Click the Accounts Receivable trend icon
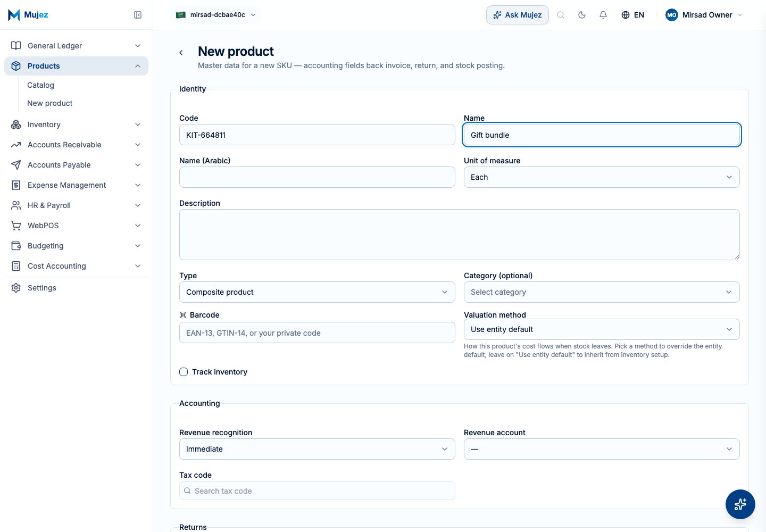The width and height of the screenshot is (766, 532). 16,145
